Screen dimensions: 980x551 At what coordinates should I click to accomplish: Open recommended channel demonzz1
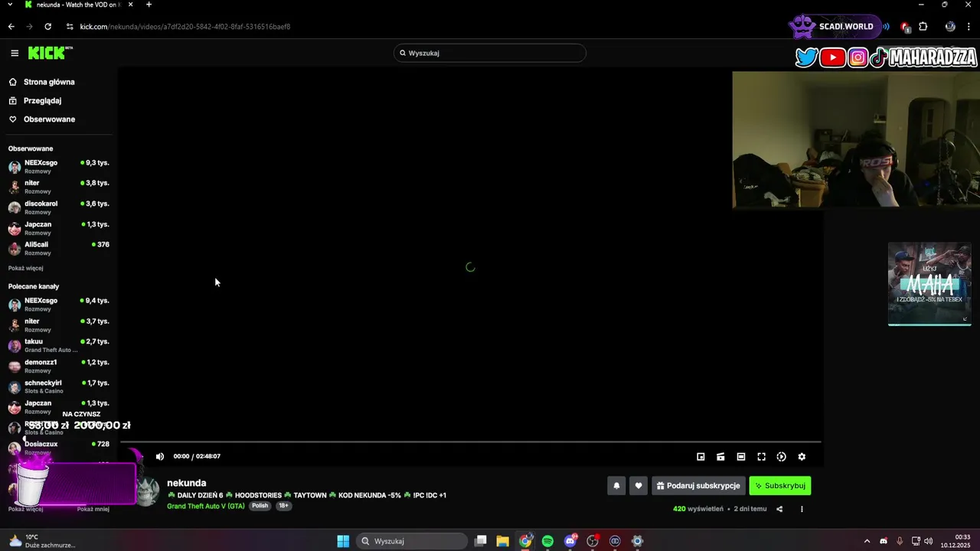tap(59, 366)
